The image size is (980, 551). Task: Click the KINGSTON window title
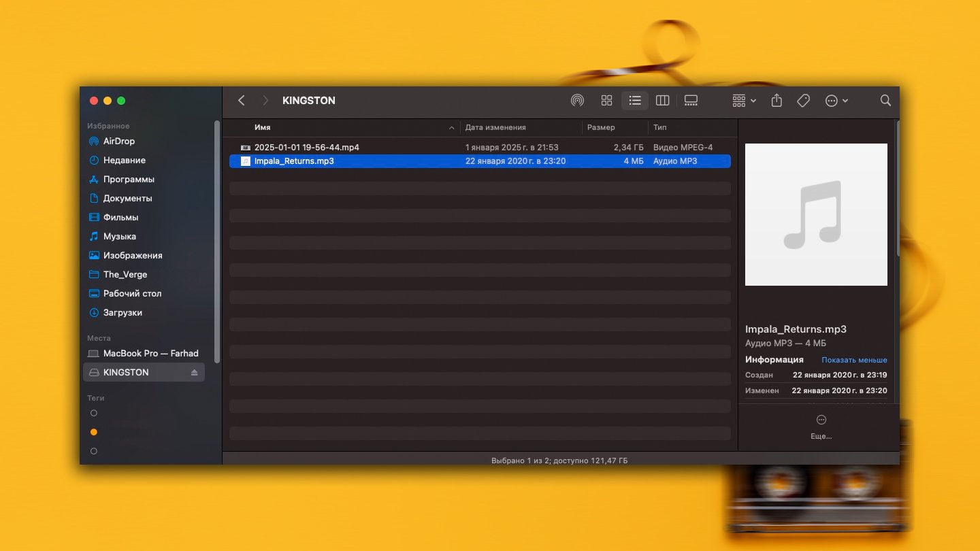pos(309,101)
